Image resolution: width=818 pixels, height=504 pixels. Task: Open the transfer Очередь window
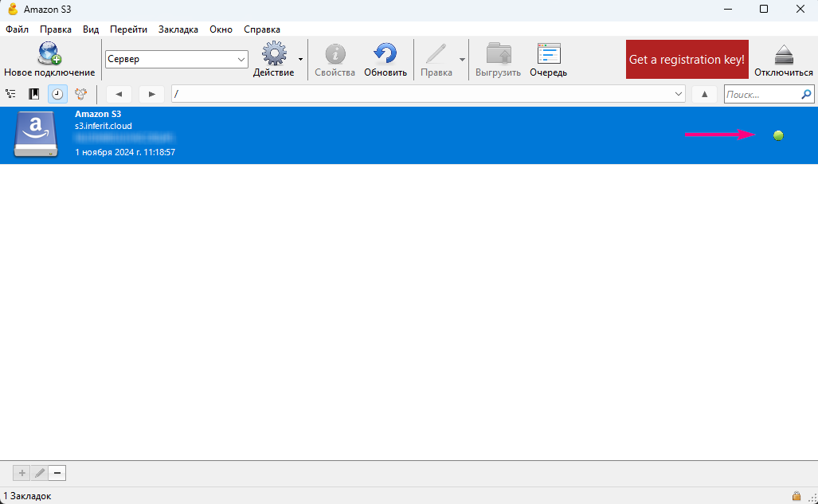[x=548, y=59]
